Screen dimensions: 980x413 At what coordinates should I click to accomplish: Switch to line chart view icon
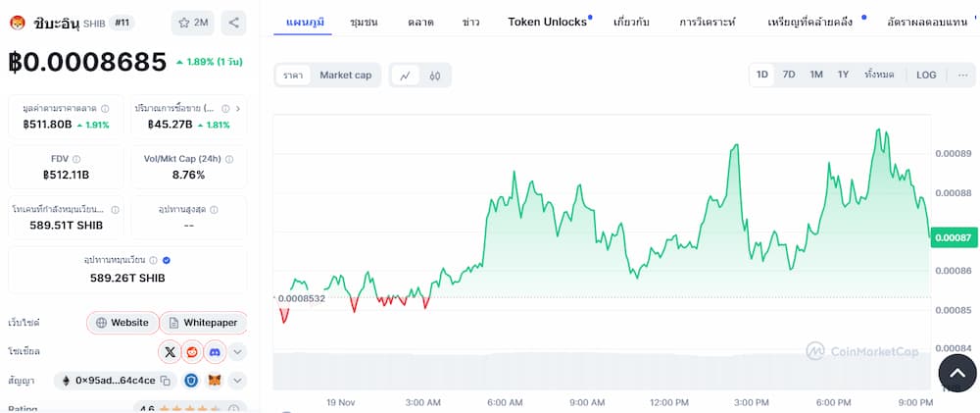pyautogui.click(x=405, y=76)
